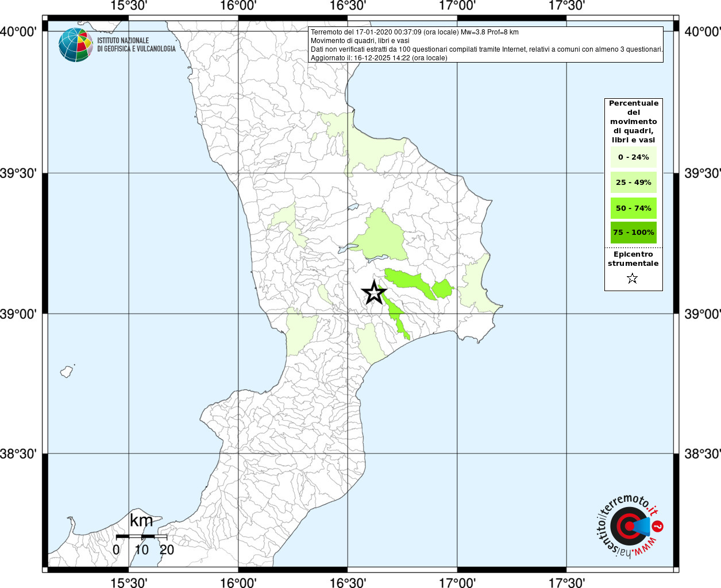Image resolution: width=721 pixels, height=588 pixels.
Task: Click the legend title 'Percentuale del movimento'
Action: click(633, 121)
